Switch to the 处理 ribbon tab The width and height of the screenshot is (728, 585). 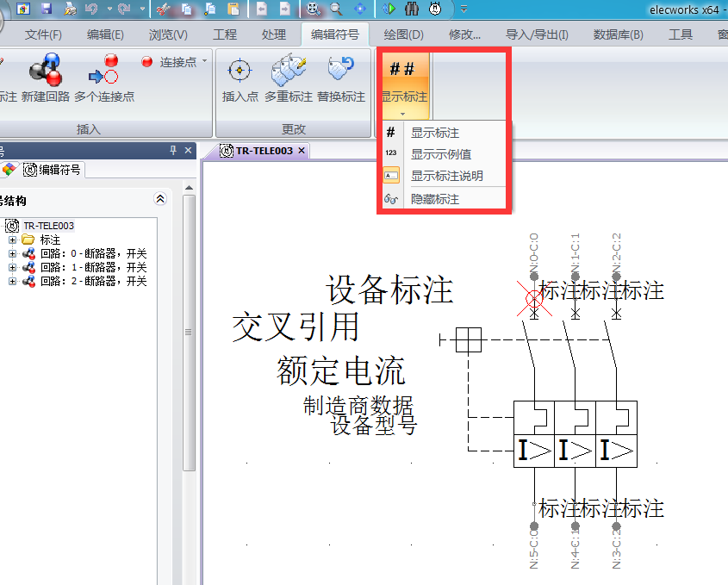pos(273,34)
